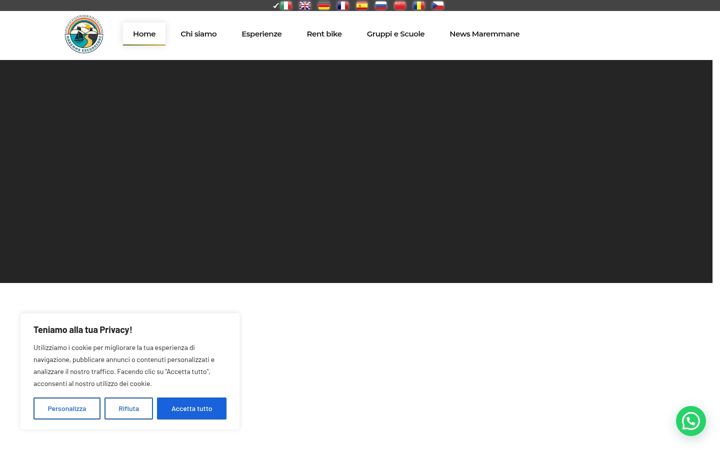Reject cookies with Rifiuta button
720x450 pixels.
tap(129, 408)
